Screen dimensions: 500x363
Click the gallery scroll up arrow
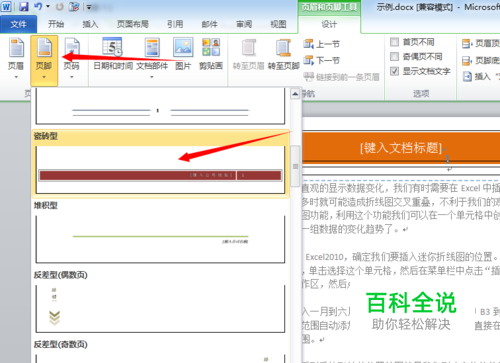coord(295,94)
